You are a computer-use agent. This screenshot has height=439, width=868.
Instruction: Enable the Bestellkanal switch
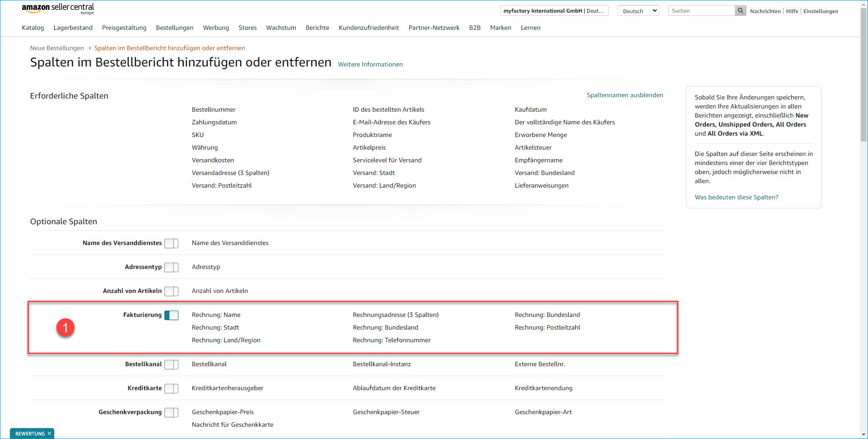coord(171,364)
